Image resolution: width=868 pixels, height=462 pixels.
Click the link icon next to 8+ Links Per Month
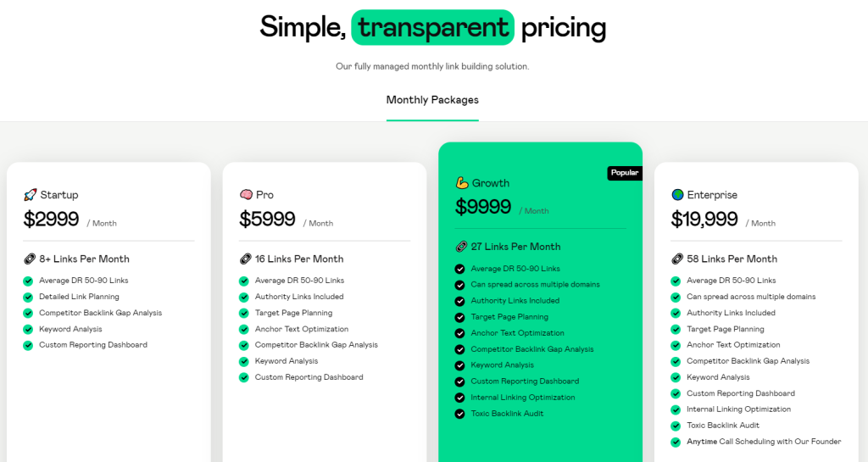pos(30,259)
